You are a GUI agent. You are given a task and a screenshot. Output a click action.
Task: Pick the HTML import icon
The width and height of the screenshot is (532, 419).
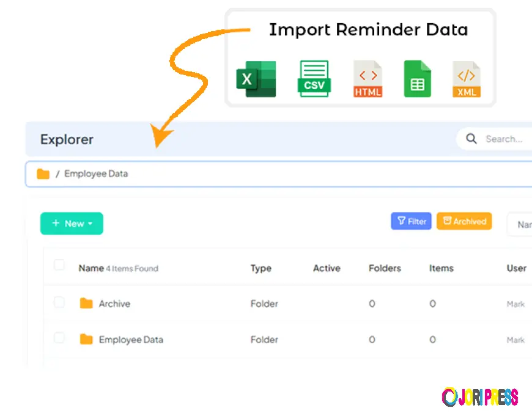tap(367, 78)
